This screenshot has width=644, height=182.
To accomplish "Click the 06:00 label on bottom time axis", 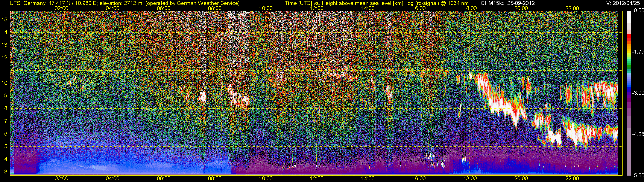I will tap(164, 179).
